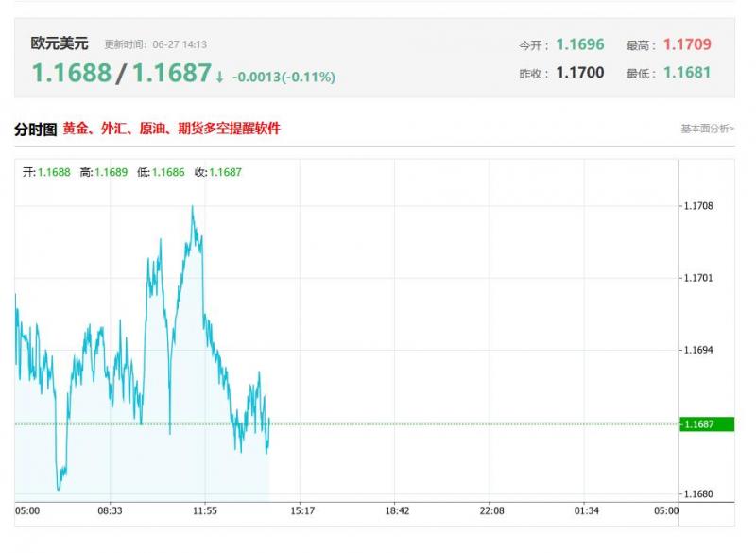This screenshot has width=756, height=553.
Task: Click the chart peak near 11:55
Action: click(x=193, y=206)
